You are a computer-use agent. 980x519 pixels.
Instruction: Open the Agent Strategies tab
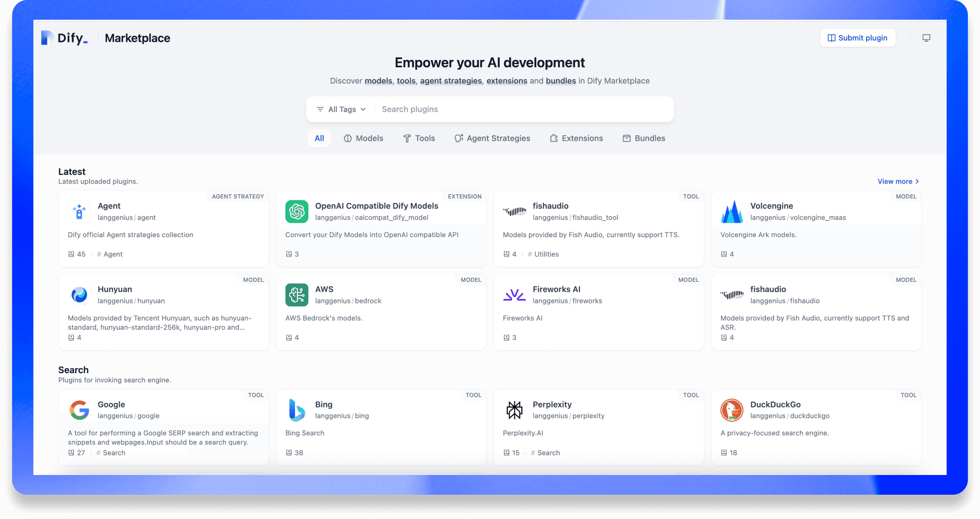coord(492,138)
